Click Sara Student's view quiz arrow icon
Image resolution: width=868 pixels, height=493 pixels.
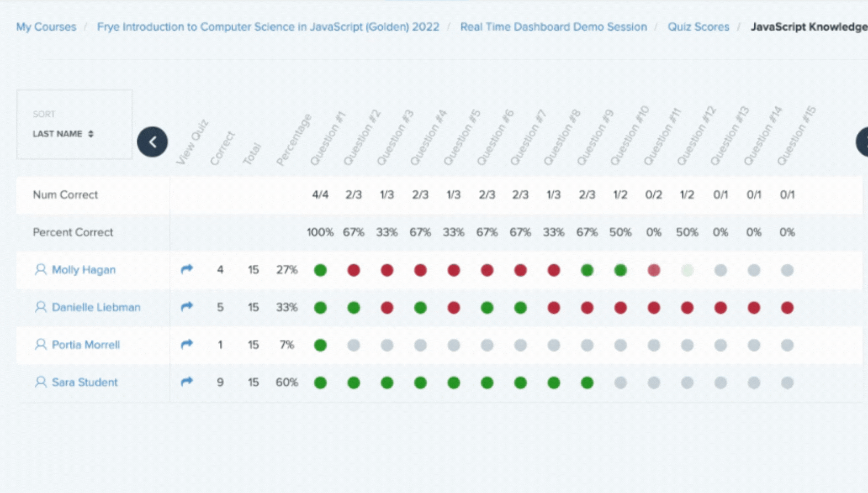coord(187,382)
